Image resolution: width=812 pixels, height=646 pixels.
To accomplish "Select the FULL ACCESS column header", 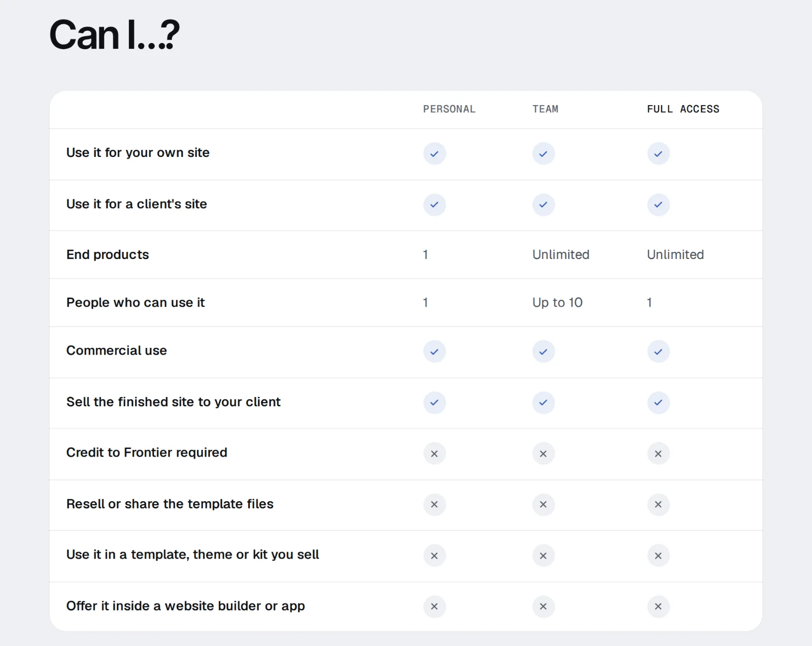I will pos(683,109).
